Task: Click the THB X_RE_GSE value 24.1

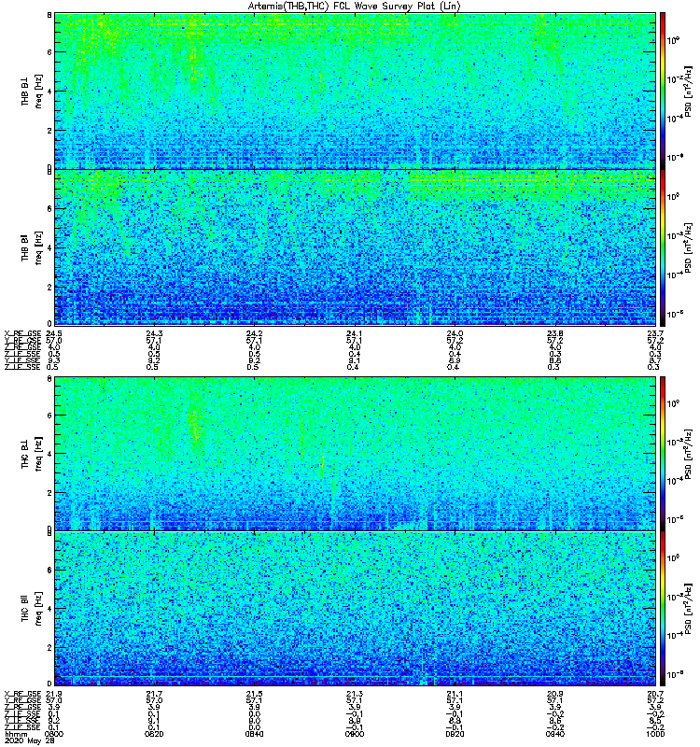Action: click(x=355, y=333)
